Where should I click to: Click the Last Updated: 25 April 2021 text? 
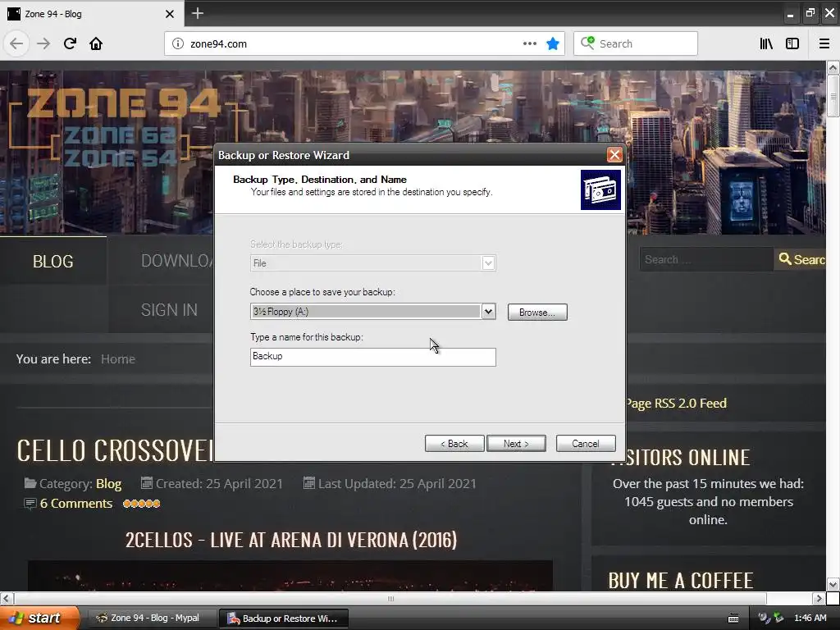[397, 484]
